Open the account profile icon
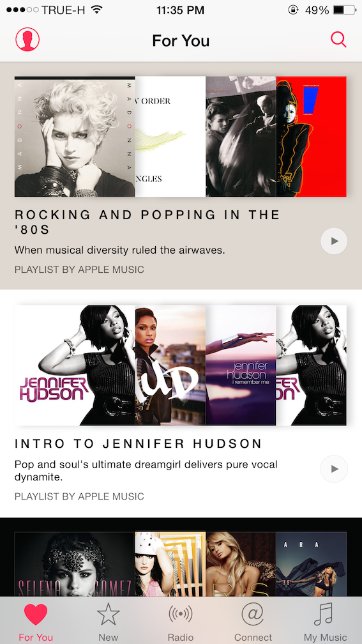This screenshot has height=644, width=362. pos(27,40)
